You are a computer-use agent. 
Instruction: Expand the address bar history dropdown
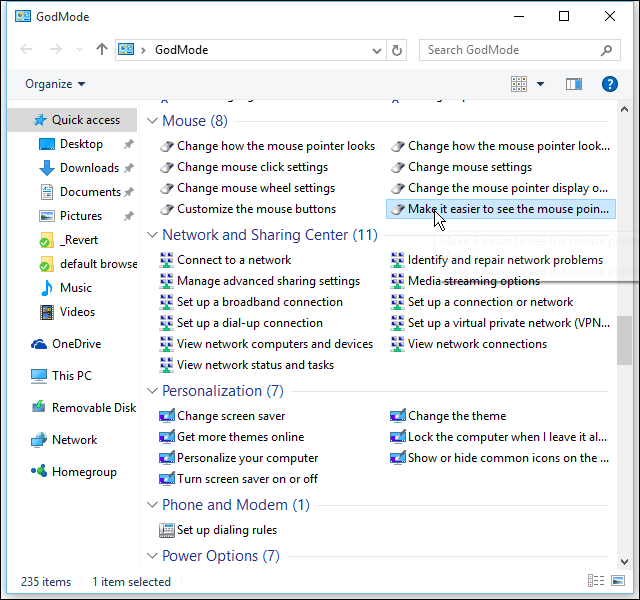[377, 50]
